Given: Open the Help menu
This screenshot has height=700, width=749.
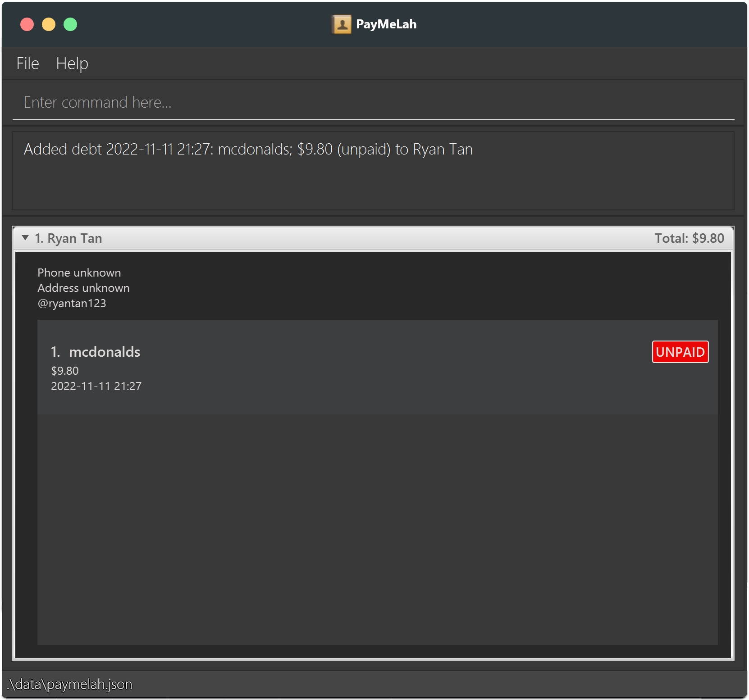Looking at the screenshot, I should click(72, 64).
